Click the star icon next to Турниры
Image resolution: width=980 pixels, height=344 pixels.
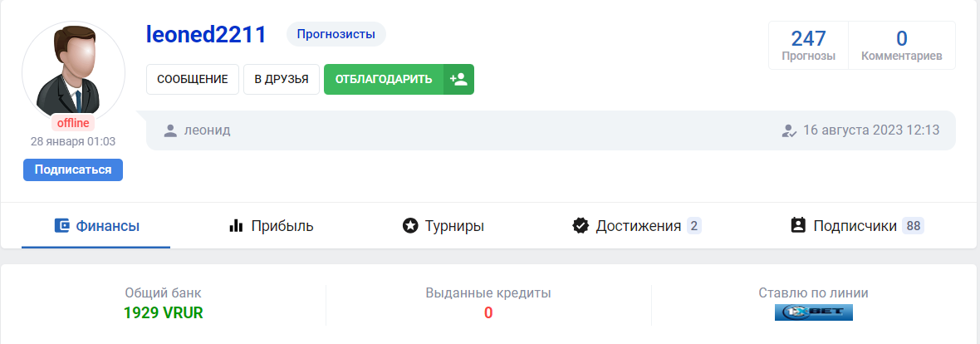click(x=409, y=225)
